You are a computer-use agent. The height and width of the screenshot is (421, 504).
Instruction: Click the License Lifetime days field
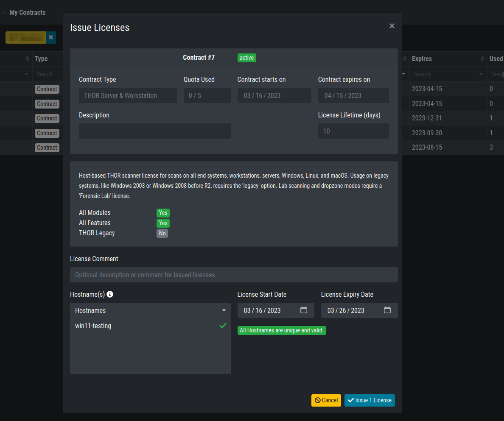353,131
